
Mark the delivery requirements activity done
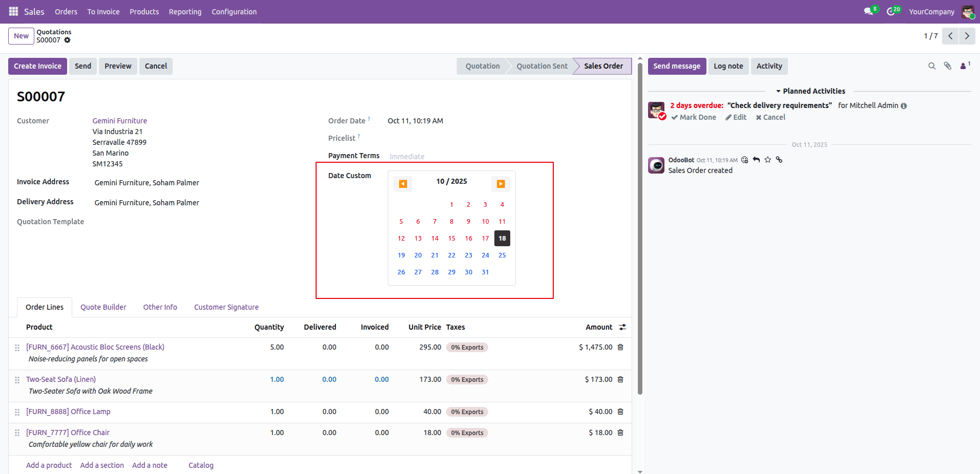click(x=694, y=117)
